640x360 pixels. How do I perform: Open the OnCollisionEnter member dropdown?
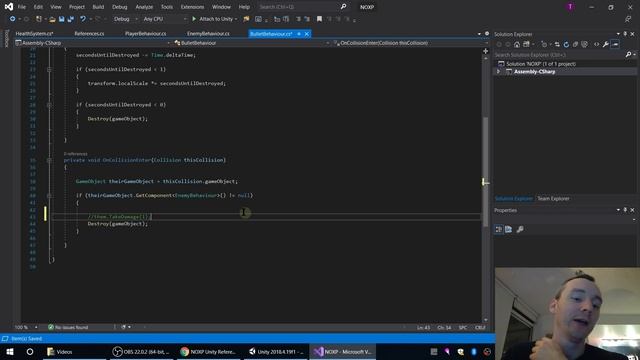pyautogui.click(x=410, y=43)
